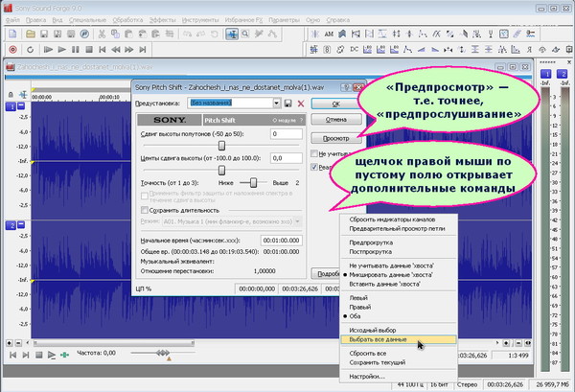Select the Edit tool icon
This screenshot has height=392, width=575.
pos(232,35)
